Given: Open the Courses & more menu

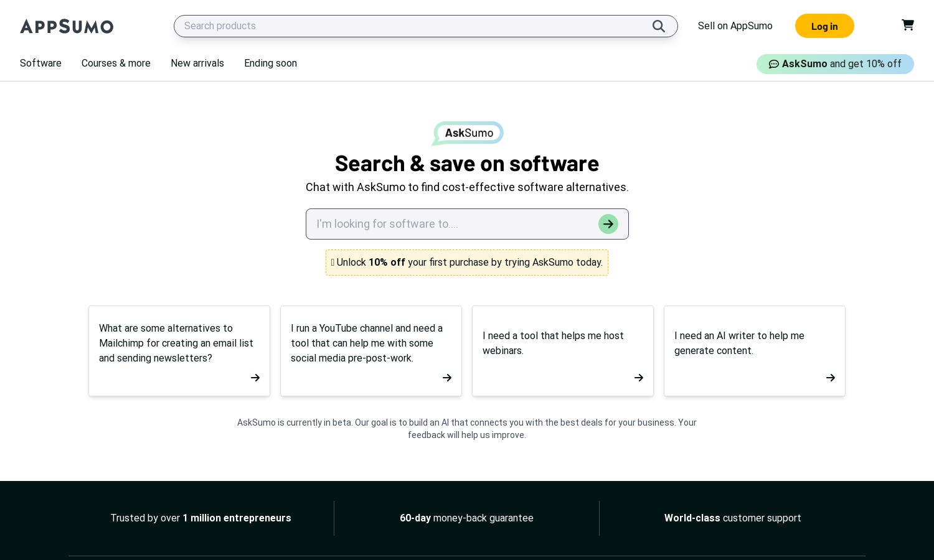Looking at the screenshot, I should pos(116,63).
